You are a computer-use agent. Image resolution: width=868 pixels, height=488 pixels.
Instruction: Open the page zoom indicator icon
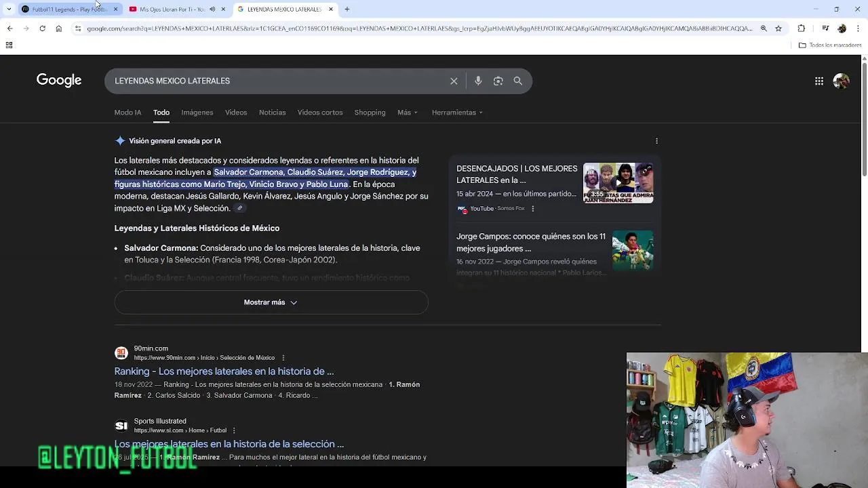pos(764,28)
